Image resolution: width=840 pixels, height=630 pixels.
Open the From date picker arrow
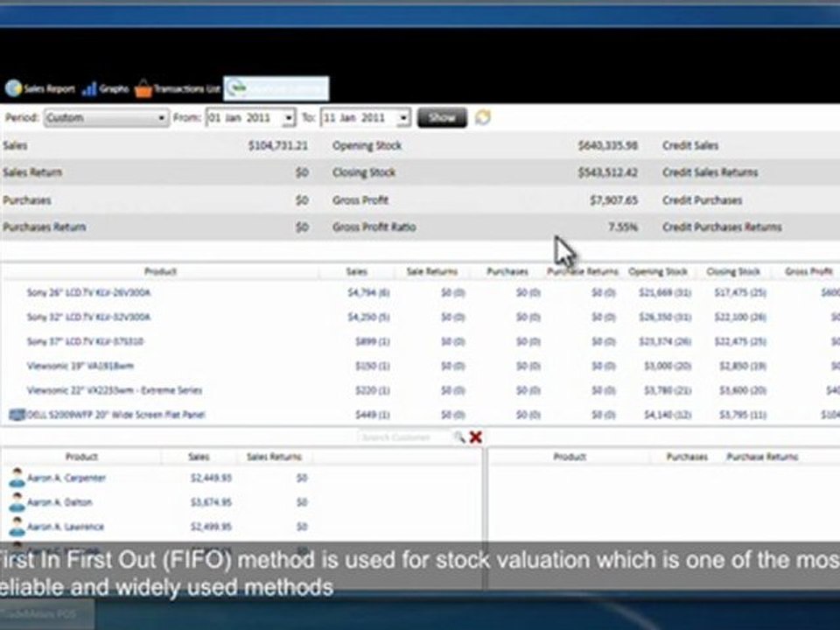tap(289, 118)
